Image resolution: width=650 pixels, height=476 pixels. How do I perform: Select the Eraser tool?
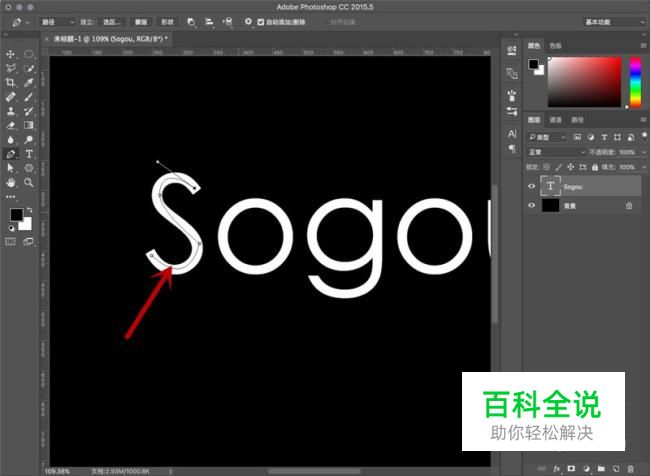pyautogui.click(x=10, y=125)
